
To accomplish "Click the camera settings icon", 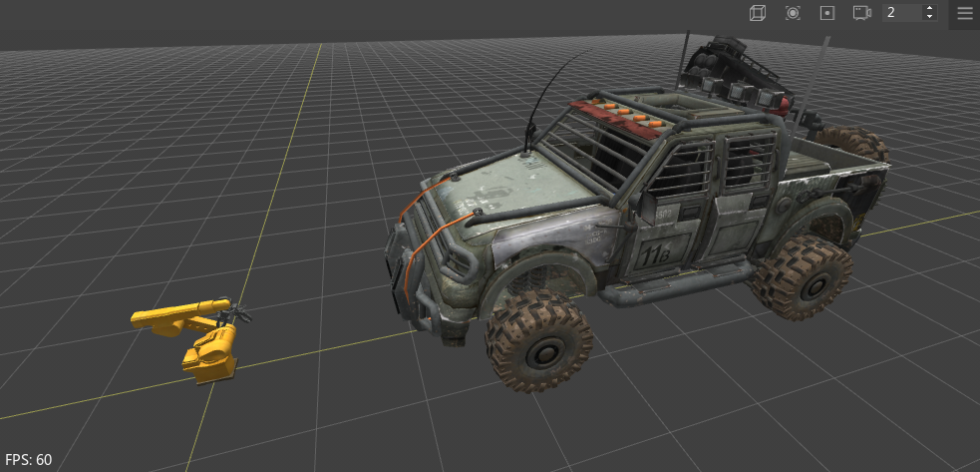I will click(x=861, y=13).
